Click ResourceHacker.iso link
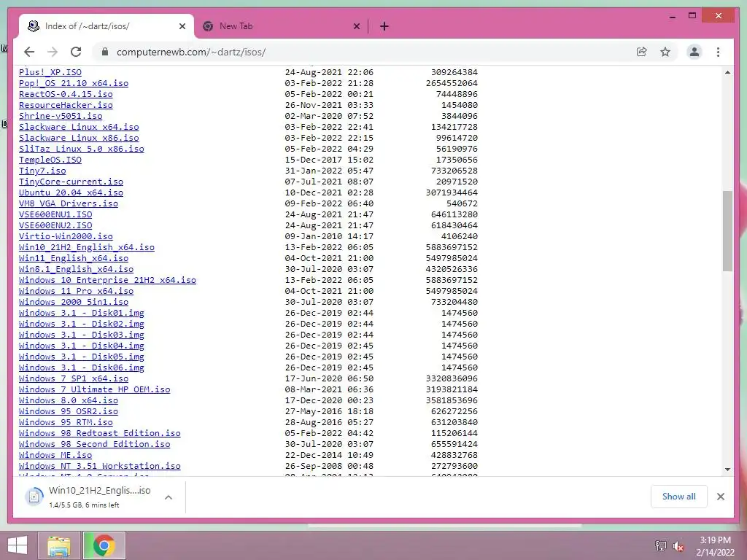747x560 pixels. [66, 105]
